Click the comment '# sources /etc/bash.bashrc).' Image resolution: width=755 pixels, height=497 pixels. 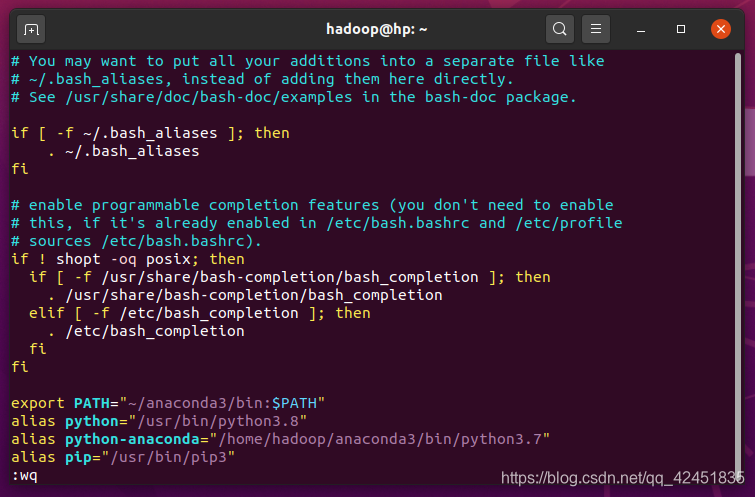click(x=136, y=241)
